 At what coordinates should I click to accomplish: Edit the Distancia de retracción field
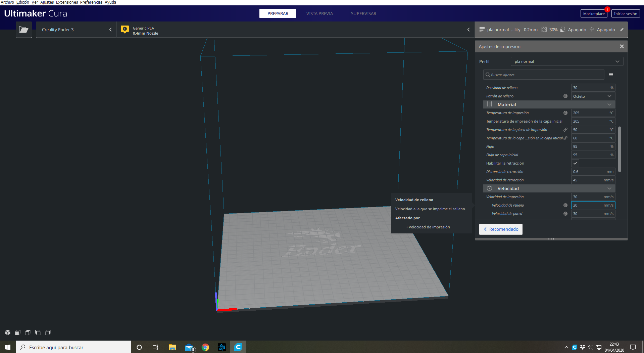pyautogui.click(x=593, y=172)
